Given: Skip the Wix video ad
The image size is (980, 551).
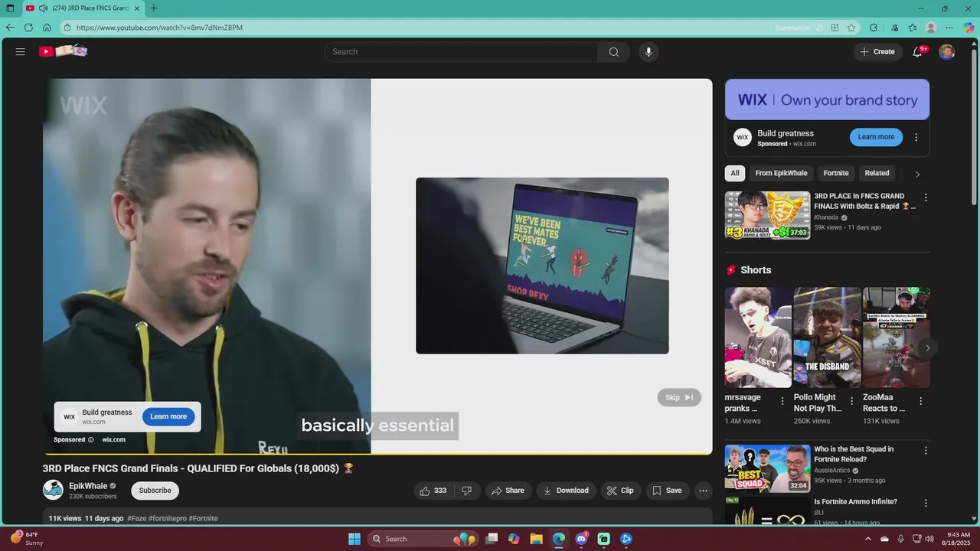Looking at the screenshot, I should click(x=679, y=398).
